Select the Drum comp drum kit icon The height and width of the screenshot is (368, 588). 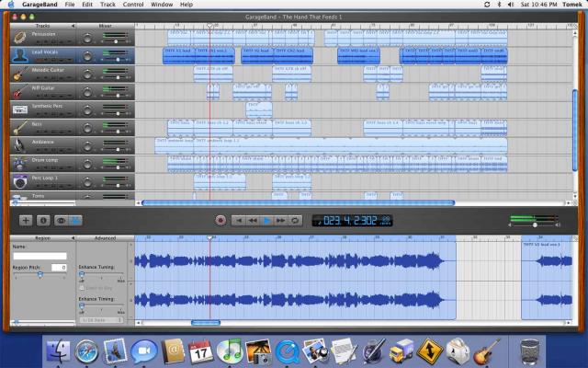point(19,164)
